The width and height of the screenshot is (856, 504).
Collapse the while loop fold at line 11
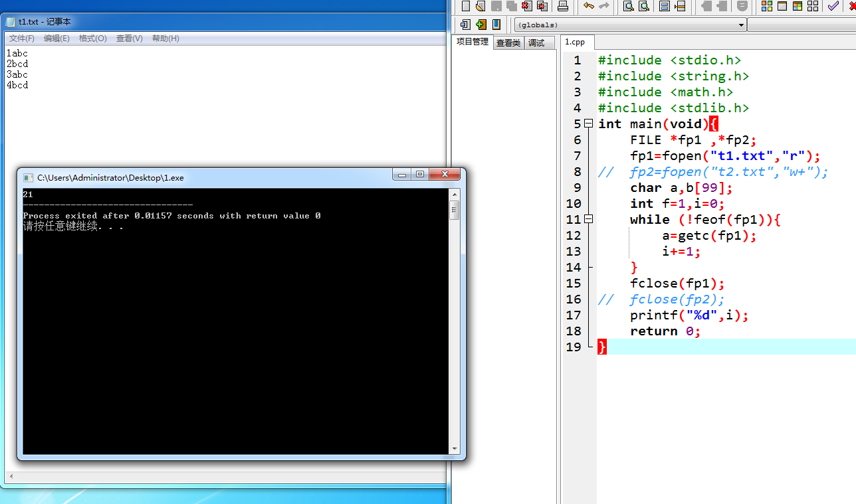tap(588, 219)
